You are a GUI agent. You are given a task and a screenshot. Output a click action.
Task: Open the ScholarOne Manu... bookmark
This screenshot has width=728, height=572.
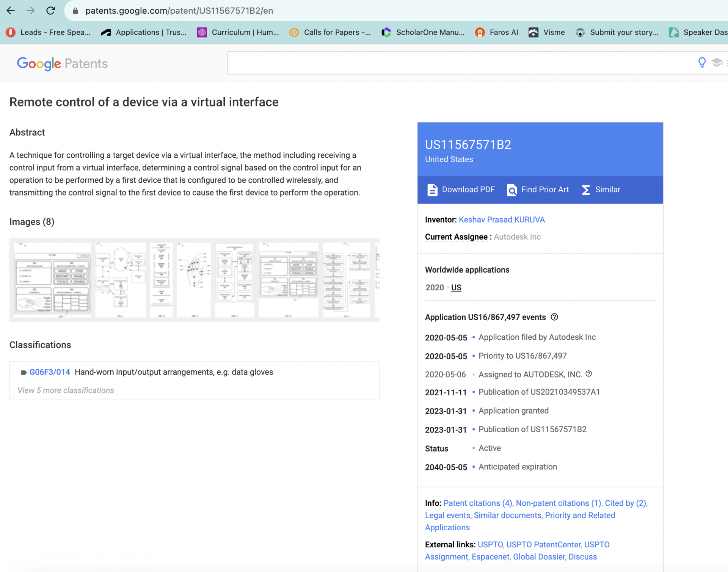pyautogui.click(x=423, y=32)
